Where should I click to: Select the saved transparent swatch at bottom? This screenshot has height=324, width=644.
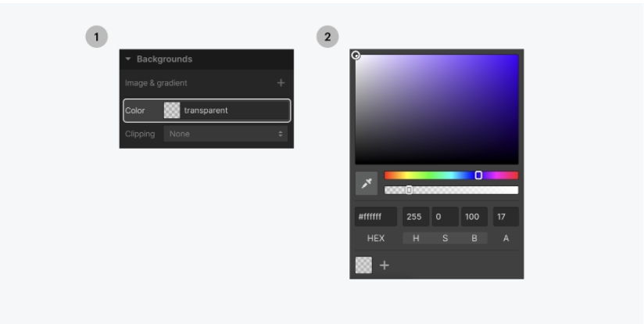pos(364,265)
